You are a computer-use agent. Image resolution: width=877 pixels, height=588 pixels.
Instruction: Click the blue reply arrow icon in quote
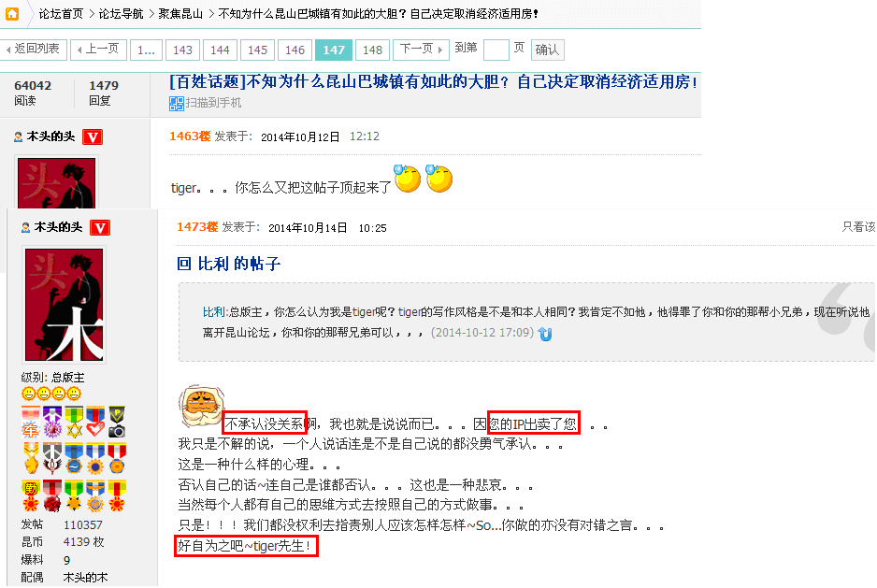point(545,334)
